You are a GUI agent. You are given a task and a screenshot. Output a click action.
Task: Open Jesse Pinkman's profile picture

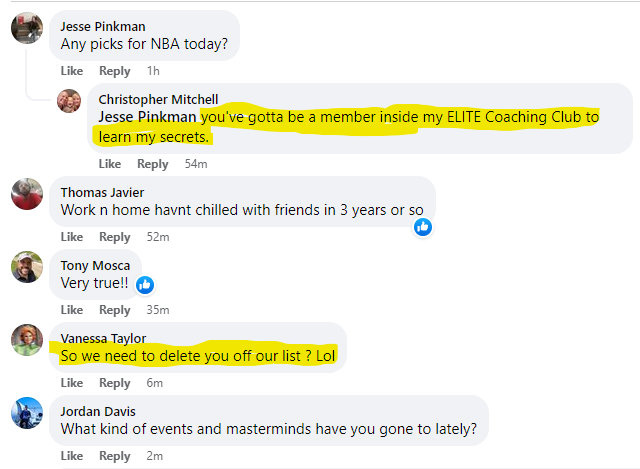27,28
